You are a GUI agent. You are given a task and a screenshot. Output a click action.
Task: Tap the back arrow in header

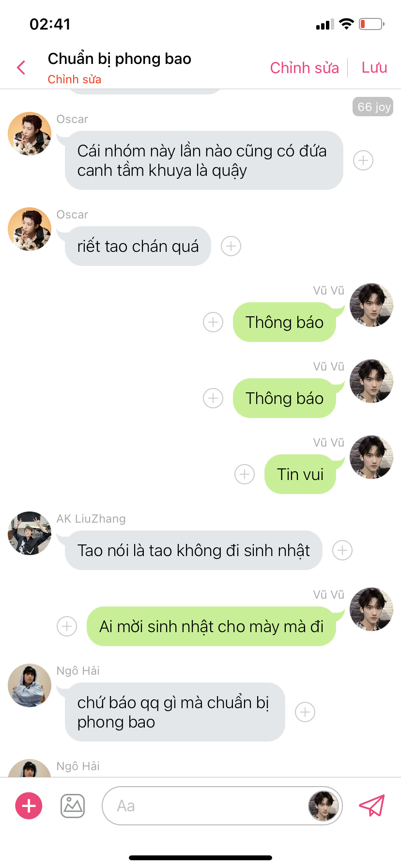click(21, 68)
